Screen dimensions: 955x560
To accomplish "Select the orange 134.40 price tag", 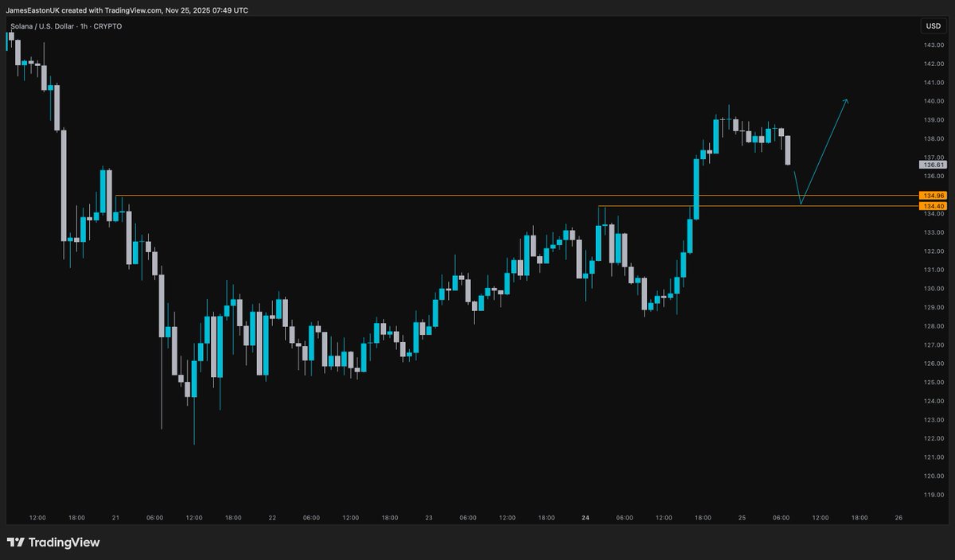I will click(x=933, y=206).
